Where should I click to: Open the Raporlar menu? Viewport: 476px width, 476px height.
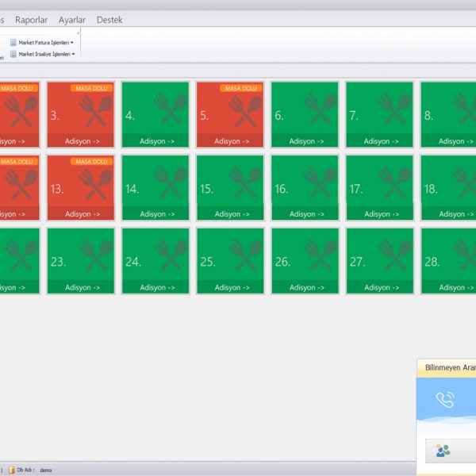[x=31, y=20]
